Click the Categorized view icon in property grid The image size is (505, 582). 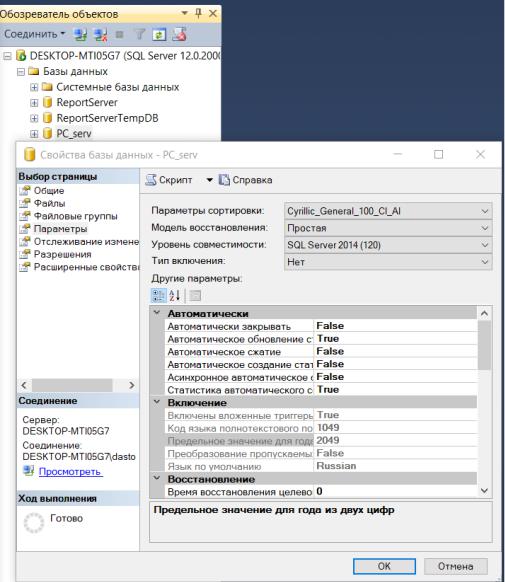click(159, 296)
